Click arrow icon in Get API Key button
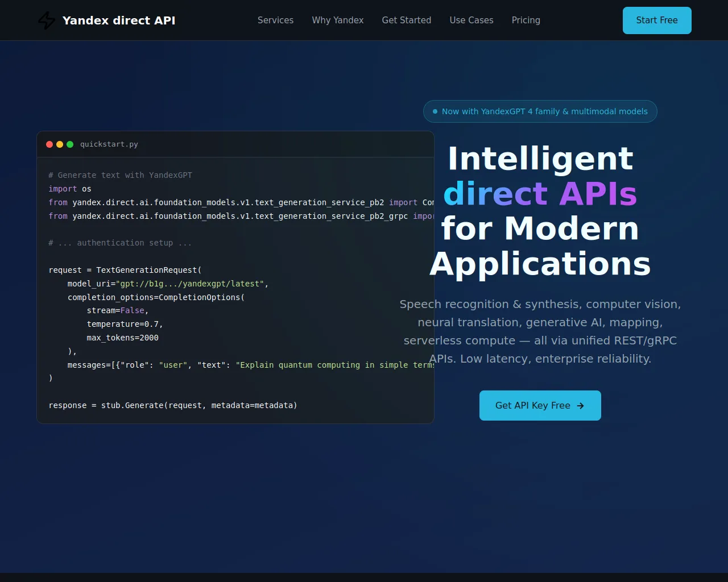This screenshot has height=582, width=728. pyautogui.click(x=580, y=406)
